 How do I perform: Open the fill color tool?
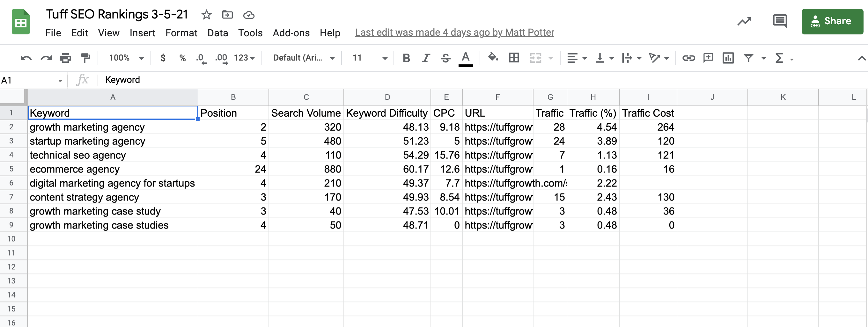coord(493,58)
